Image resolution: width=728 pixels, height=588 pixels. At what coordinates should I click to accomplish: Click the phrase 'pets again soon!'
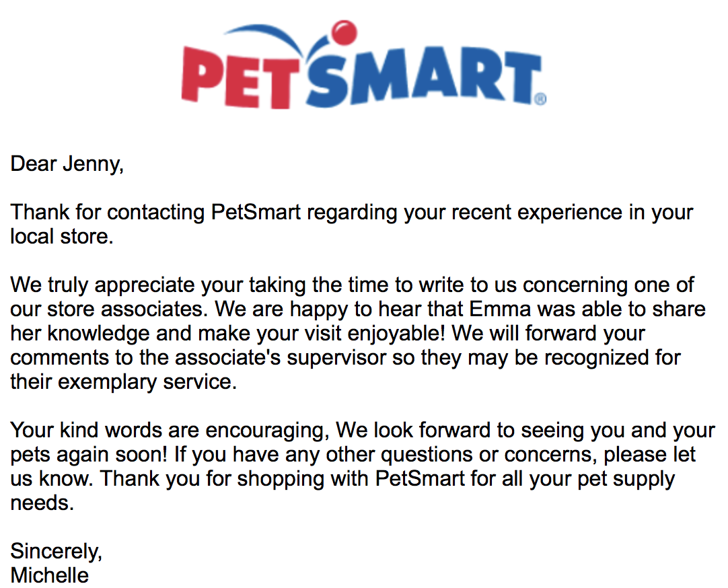pos(88,455)
